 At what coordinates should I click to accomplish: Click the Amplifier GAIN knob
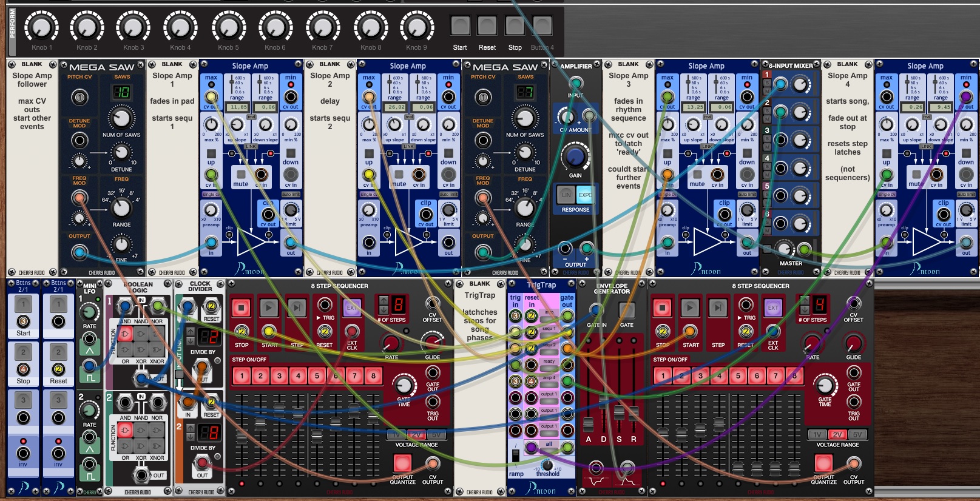point(575,156)
